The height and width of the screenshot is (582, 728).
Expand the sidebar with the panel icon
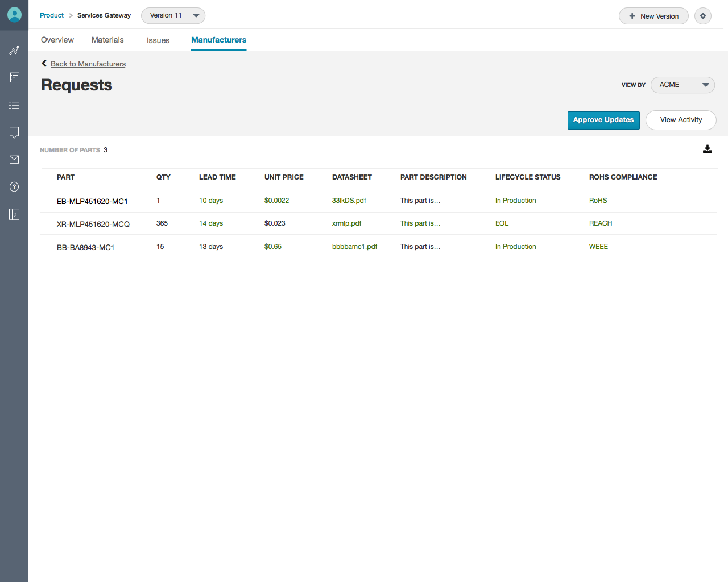click(14, 214)
